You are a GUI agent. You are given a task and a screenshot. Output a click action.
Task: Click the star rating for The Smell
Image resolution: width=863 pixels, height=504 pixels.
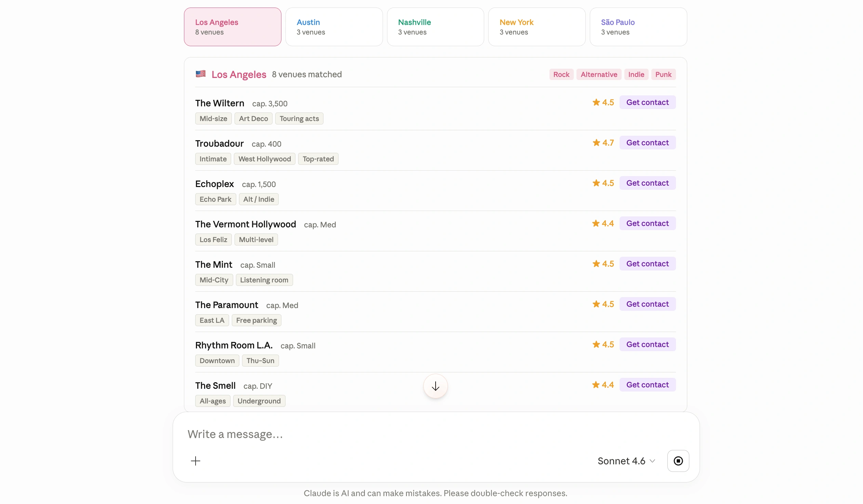coord(603,385)
